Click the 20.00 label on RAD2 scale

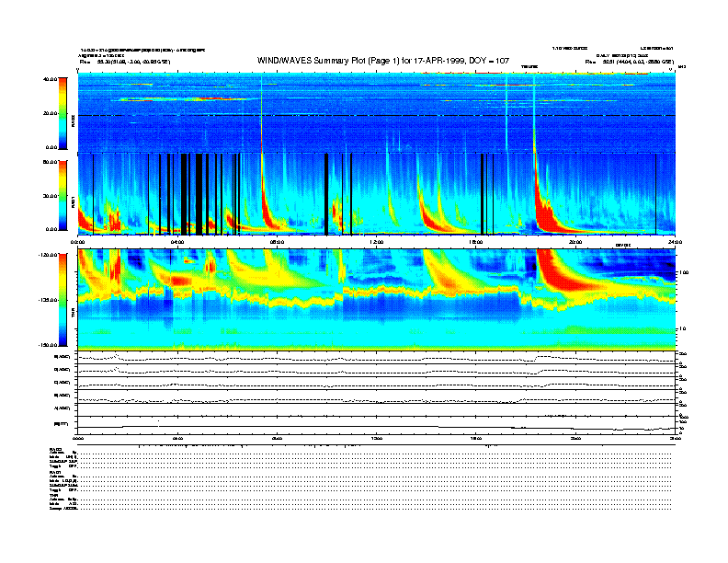click(x=50, y=113)
